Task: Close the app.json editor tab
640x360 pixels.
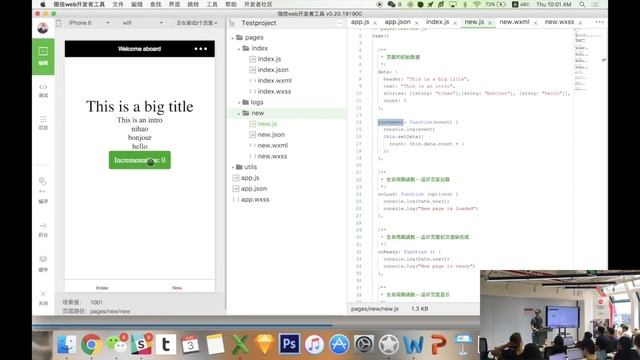Action: [416, 23]
